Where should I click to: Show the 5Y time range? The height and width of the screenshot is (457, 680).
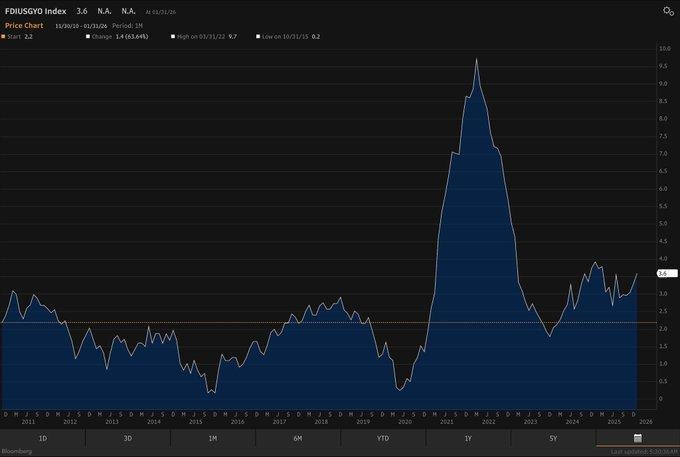[552, 438]
